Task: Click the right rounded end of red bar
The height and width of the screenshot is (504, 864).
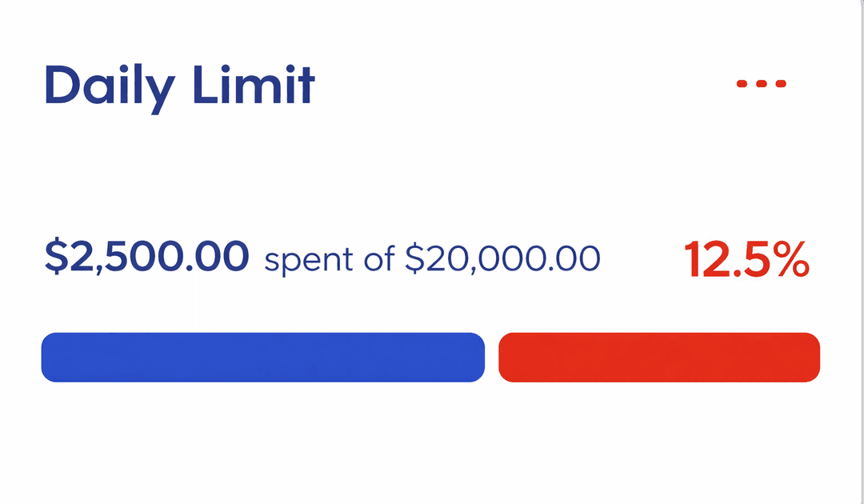Action: click(812, 357)
